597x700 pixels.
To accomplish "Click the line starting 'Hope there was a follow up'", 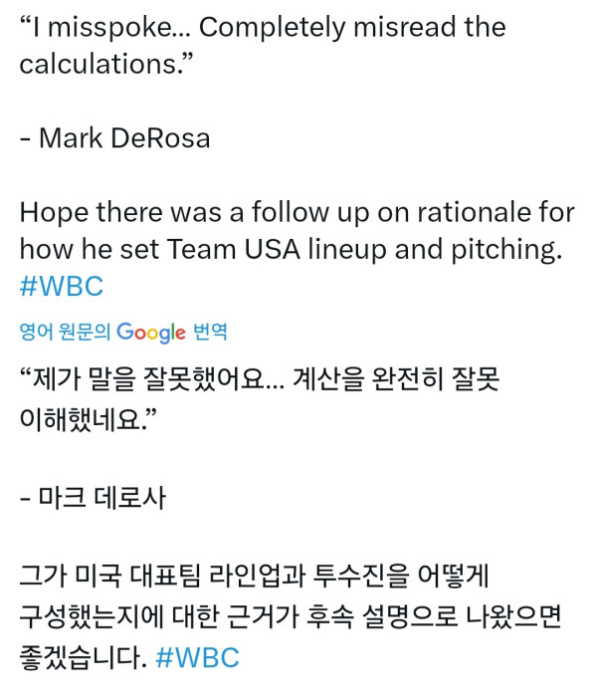I will 297,212.
